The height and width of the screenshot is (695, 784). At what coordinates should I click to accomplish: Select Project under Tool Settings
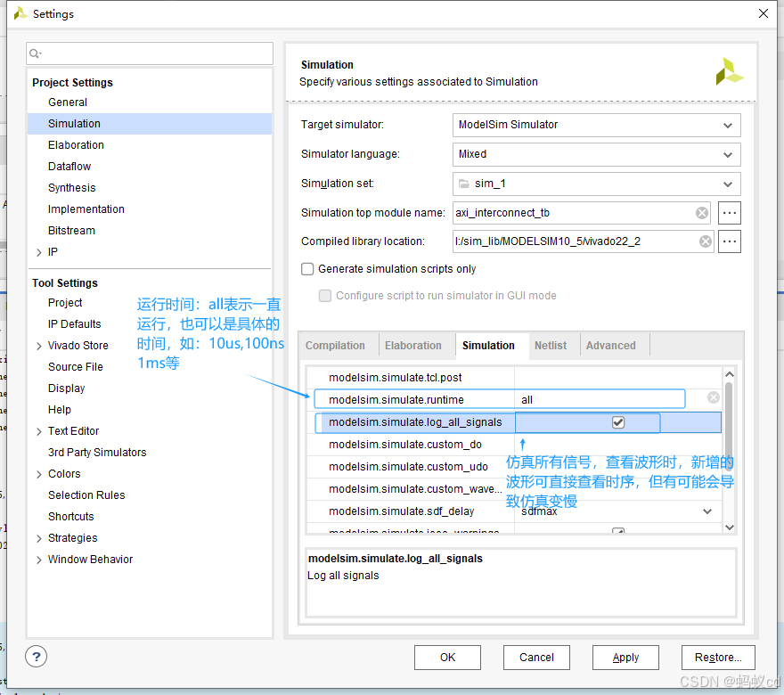pos(65,303)
